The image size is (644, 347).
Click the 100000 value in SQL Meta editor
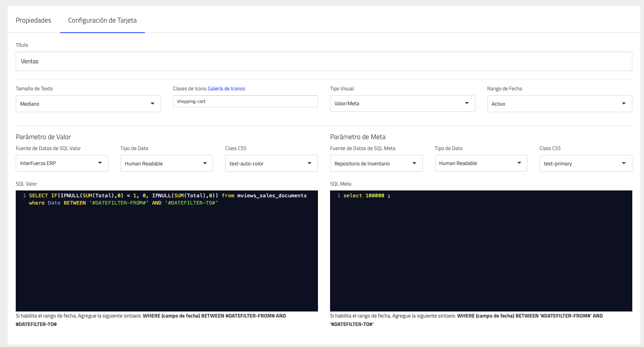(x=375, y=196)
